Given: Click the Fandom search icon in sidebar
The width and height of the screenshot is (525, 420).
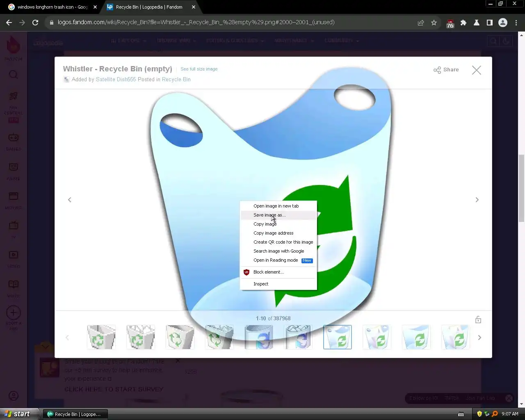Looking at the screenshot, I should pos(14,75).
